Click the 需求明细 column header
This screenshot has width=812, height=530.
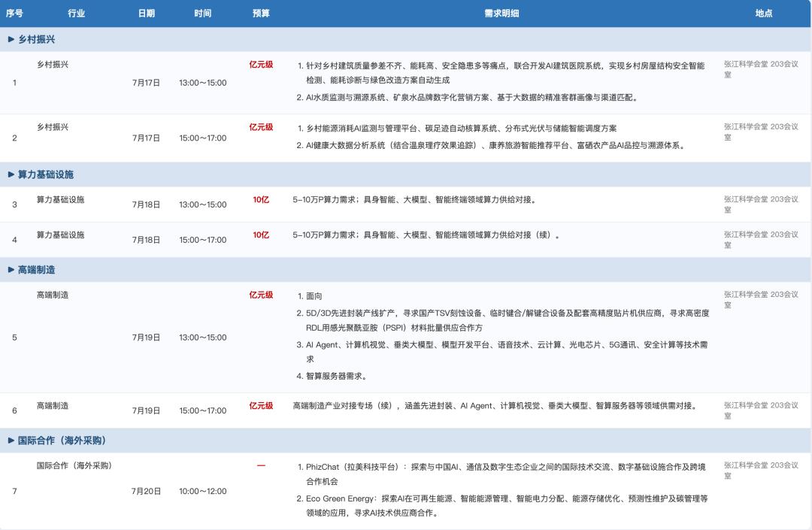click(x=501, y=14)
